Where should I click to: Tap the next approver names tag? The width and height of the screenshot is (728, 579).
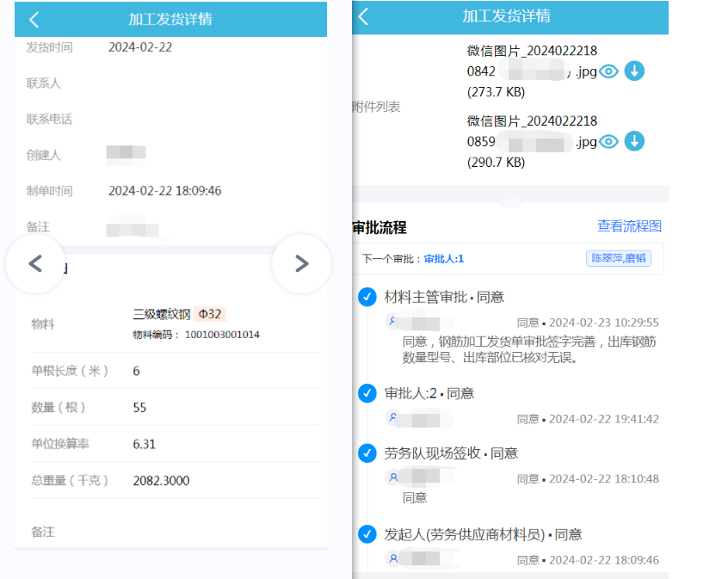(618, 258)
